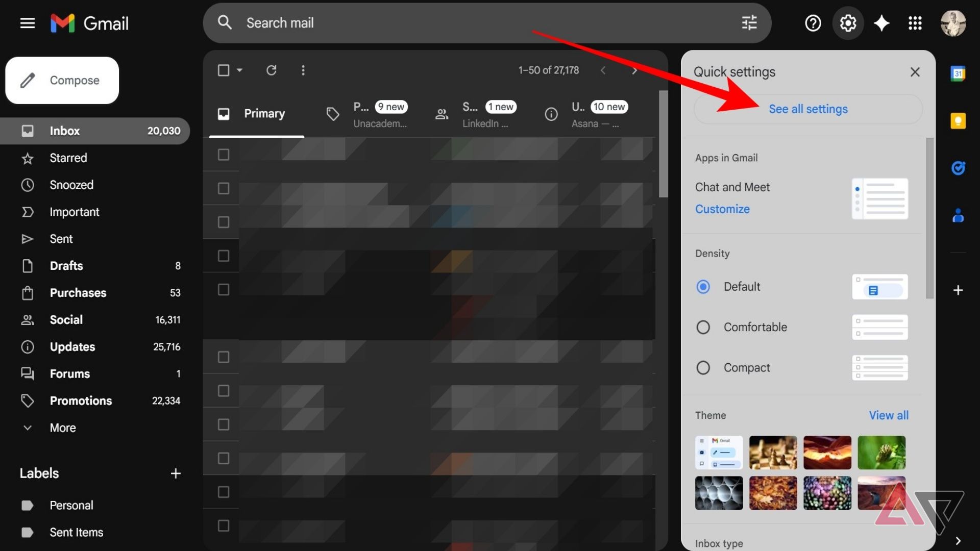Check the first email's checkbox

(224, 155)
